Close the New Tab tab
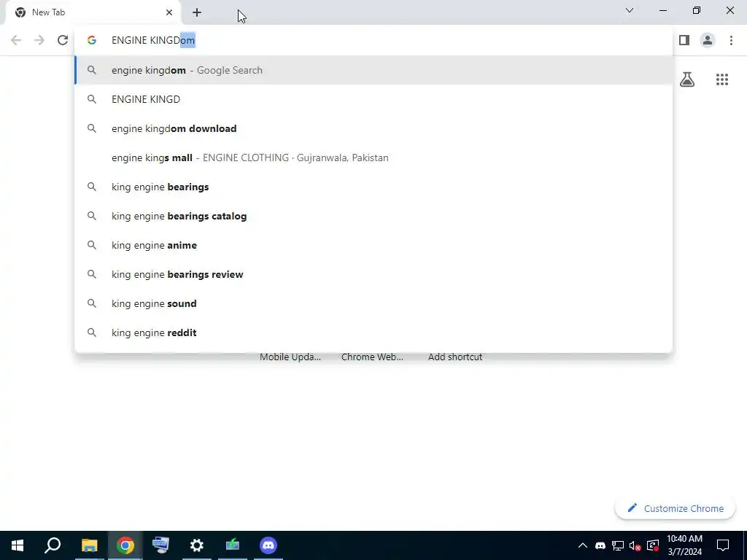Viewport: 747px width, 560px height. pos(169,12)
